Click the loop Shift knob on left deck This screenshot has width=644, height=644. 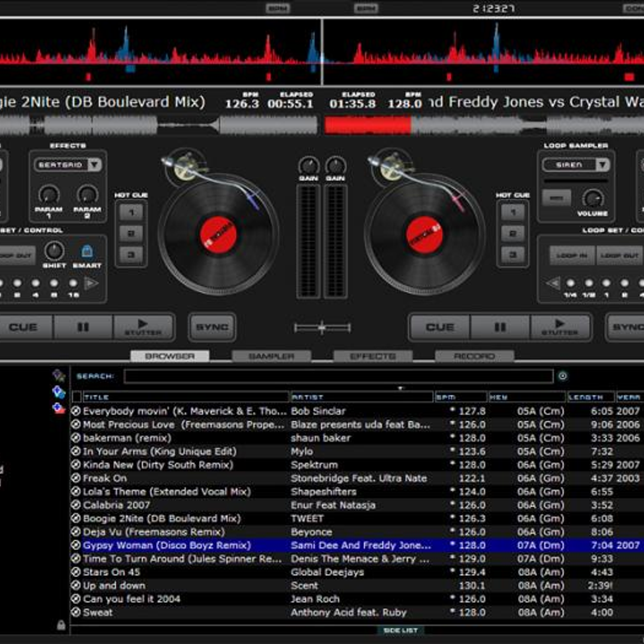(x=54, y=251)
